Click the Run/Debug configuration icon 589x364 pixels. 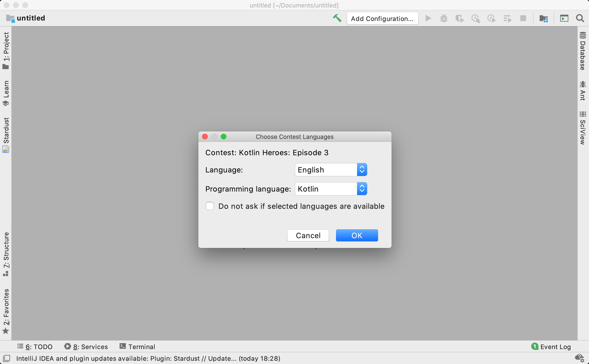[x=382, y=18]
